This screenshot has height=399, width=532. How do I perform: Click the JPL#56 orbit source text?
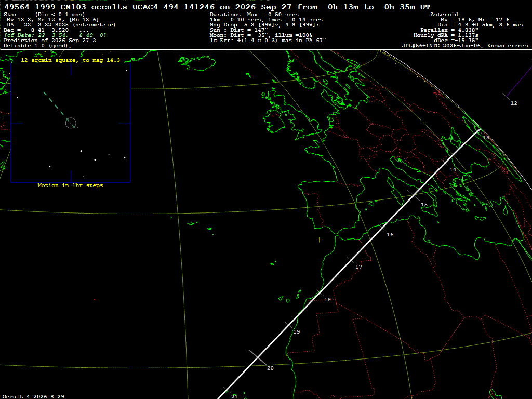point(441,46)
